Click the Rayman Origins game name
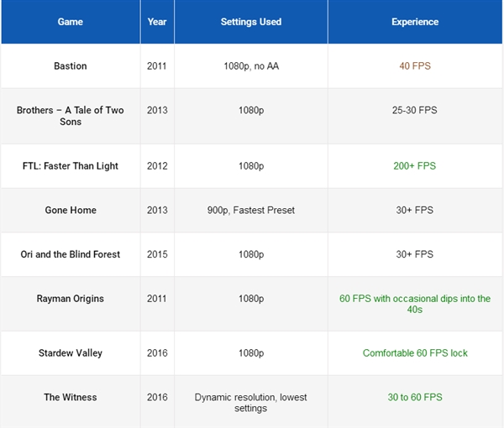 point(71,299)
